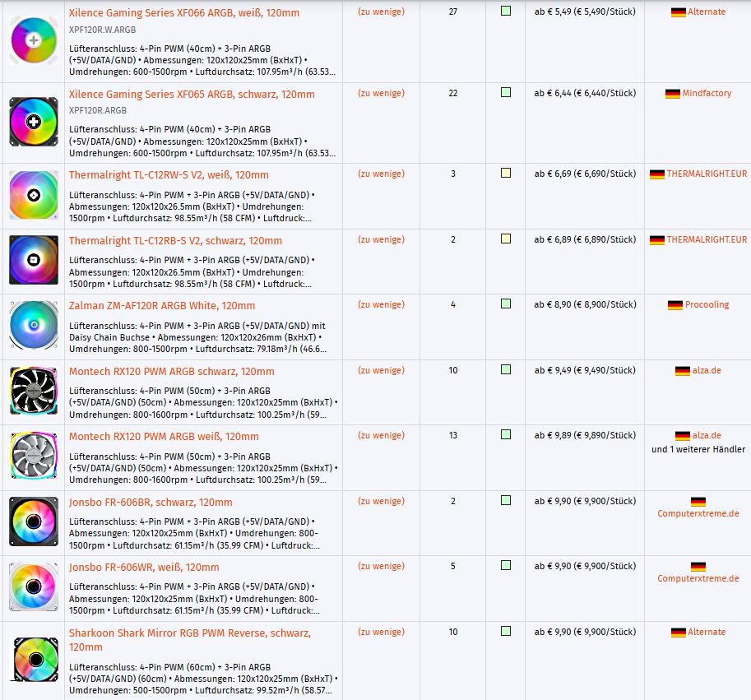Open Jonsbo FR-606WR weiß product link
The width and height of the screenshot is (751, 700).
click(144, 568)
